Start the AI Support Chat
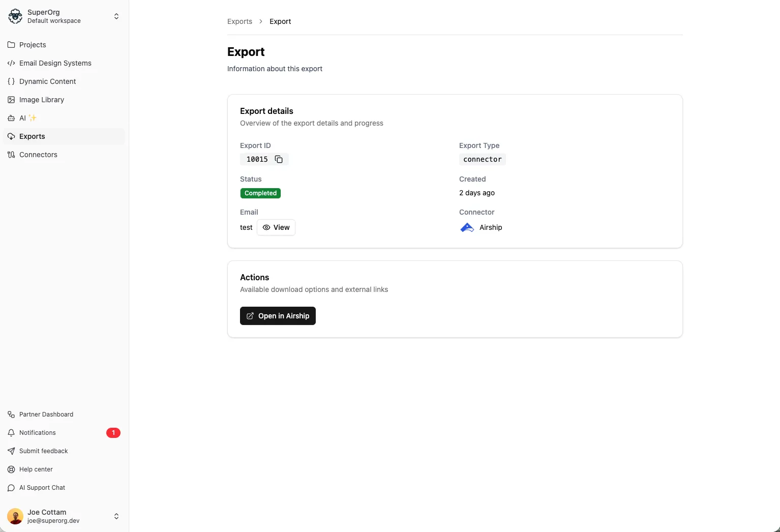 pyautogui.click(x=42, y=487)
